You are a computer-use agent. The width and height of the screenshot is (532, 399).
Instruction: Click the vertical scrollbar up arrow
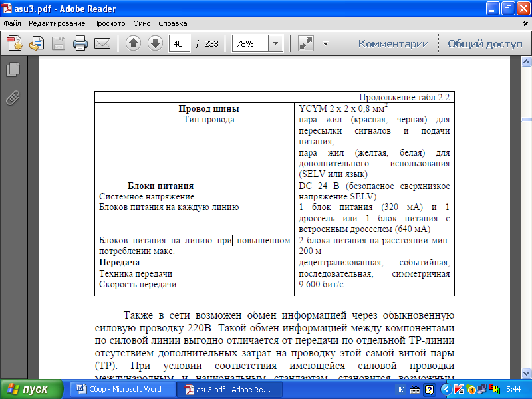click(526, 62)
